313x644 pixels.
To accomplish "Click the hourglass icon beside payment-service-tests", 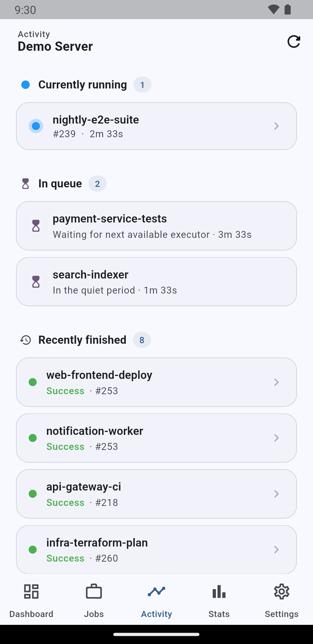I will pos(36,226).
